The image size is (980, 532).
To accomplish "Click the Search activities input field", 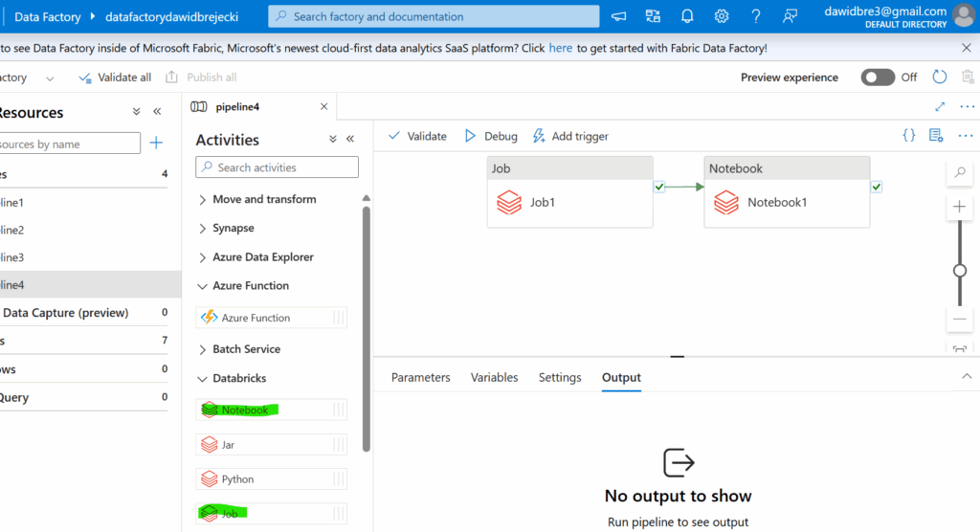I will [x=278, y=167].
